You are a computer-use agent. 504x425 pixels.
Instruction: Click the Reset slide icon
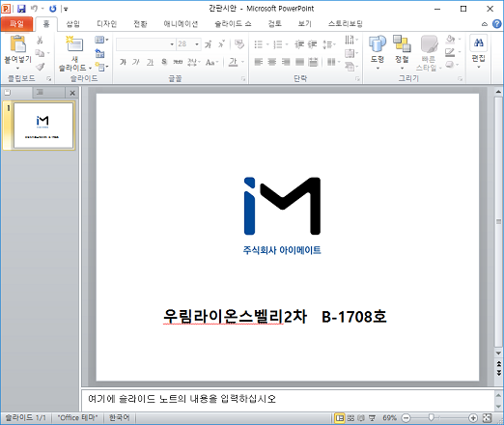99,53
